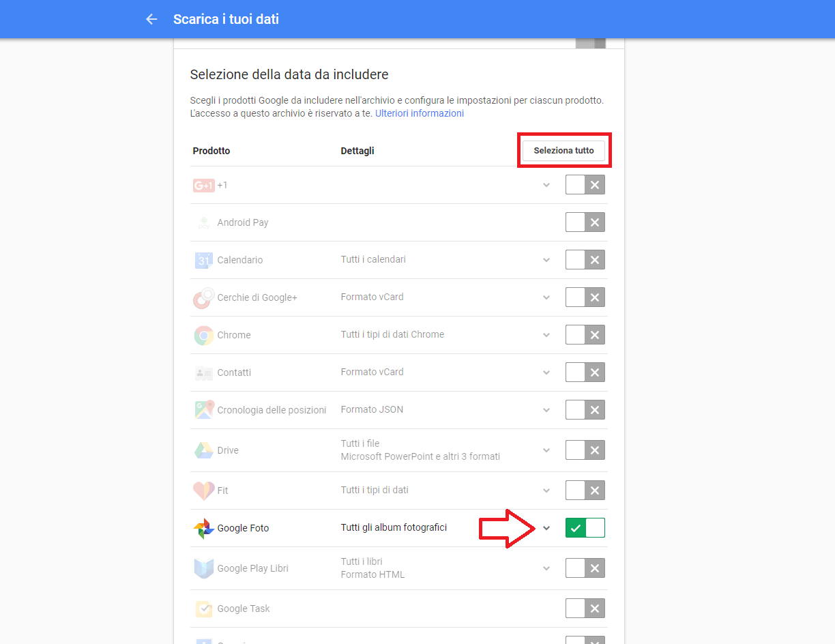Switch on Google Play Libri toggle
The height and width of the screenshot is (644, 835).
[x=585, y=568]
